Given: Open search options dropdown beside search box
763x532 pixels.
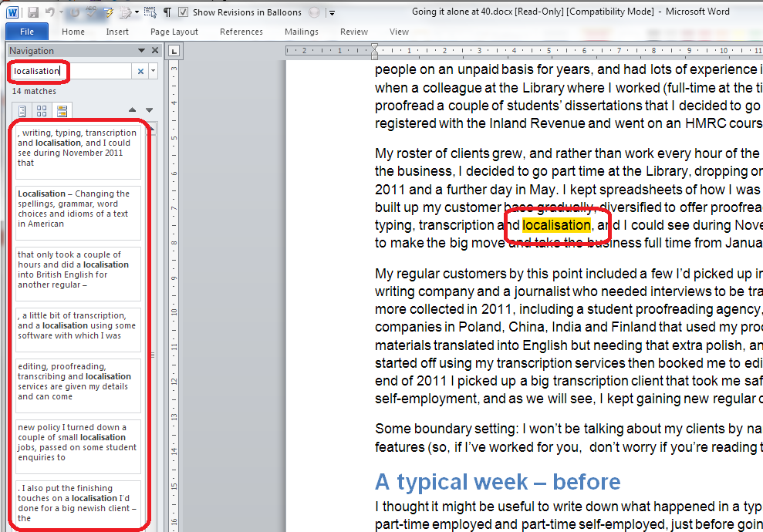Looking at the screenshot, I should pyautogui.click(x=153, y=71).
